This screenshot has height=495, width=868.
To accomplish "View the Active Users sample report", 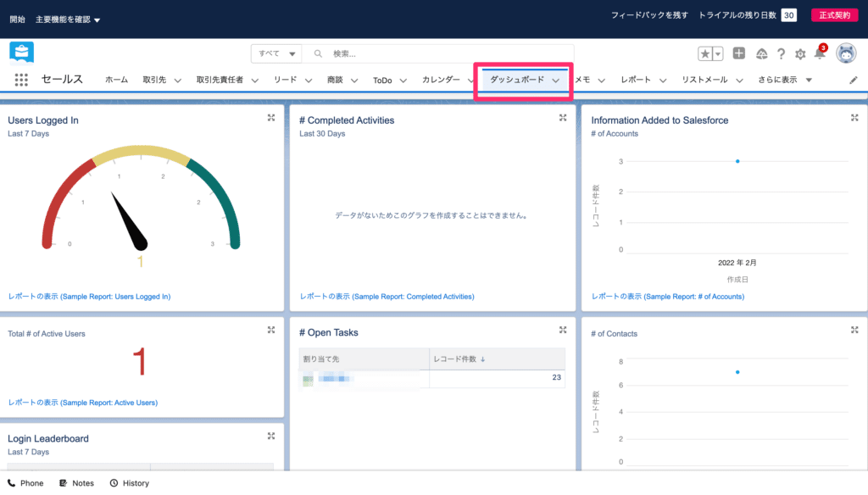I will (x=82, y=403).
